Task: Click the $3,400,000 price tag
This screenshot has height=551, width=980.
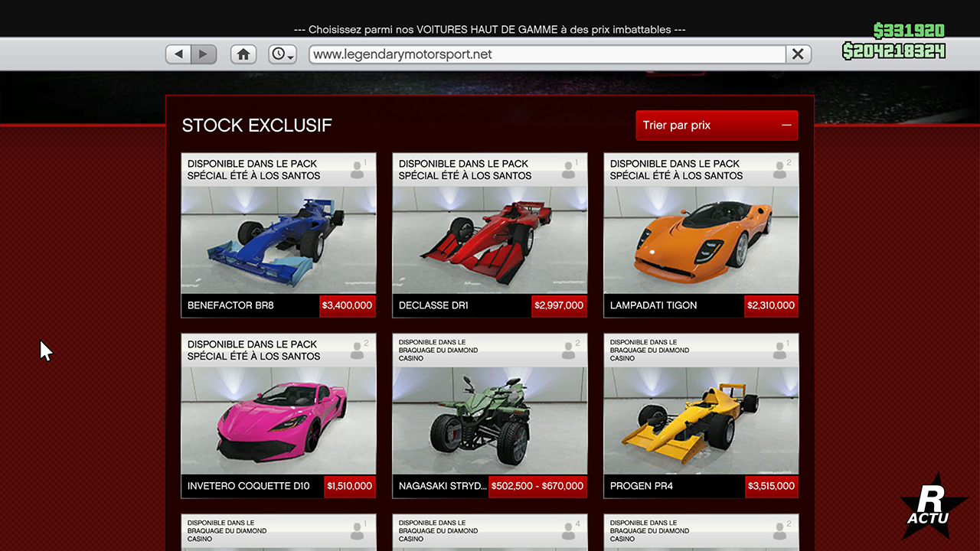Action: 348,305
